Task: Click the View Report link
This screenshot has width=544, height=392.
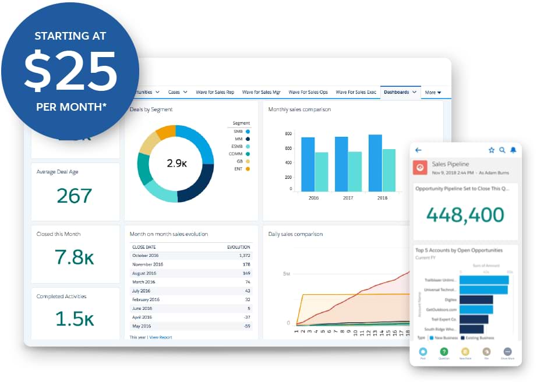Action: [161, 337]
